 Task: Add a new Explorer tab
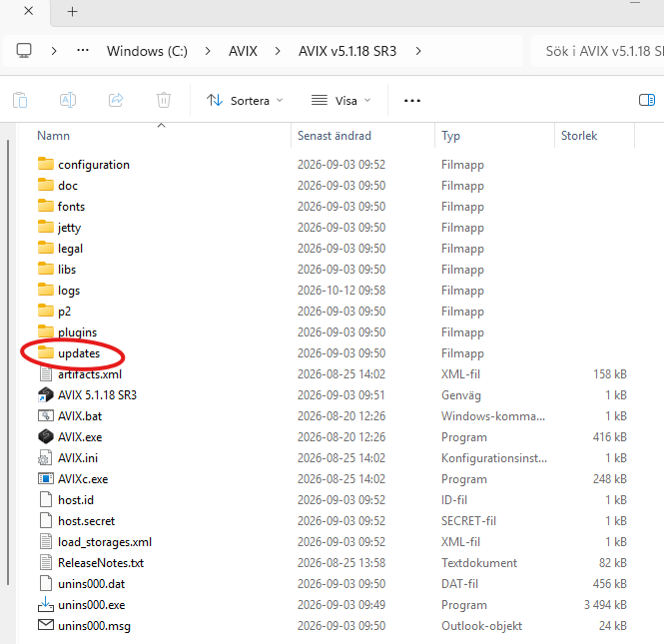(73, 11)
